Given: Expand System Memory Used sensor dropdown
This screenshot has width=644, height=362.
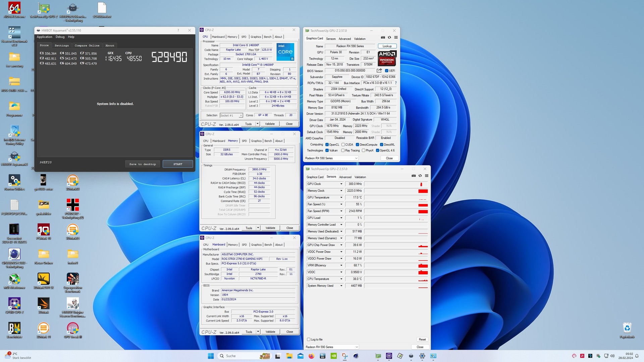Looking at the screenshot, I should (341, 286).
